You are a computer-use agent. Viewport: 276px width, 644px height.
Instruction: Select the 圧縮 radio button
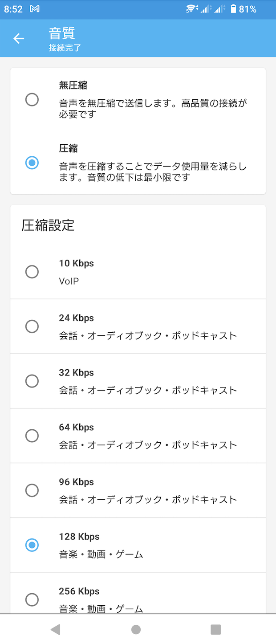32,163
